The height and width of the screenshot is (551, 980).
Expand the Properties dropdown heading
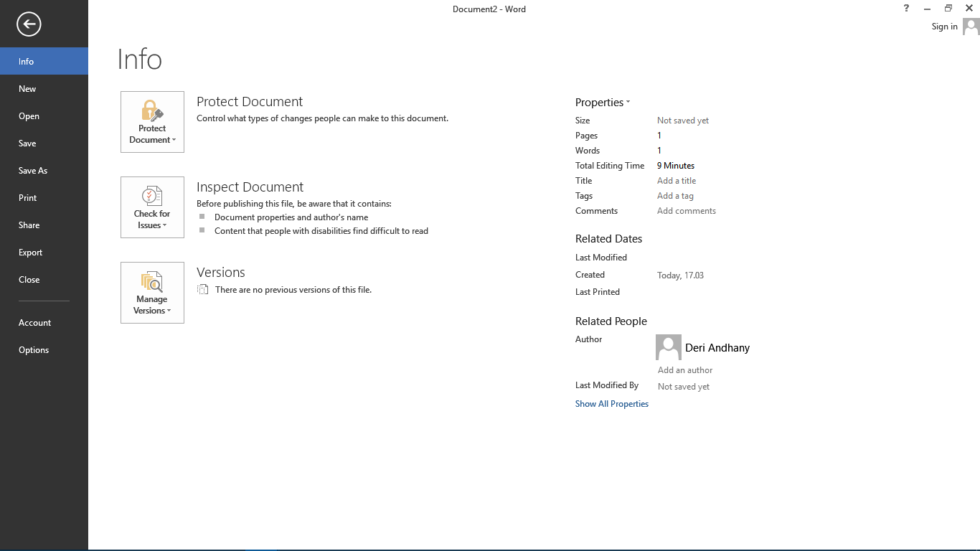(x=603, y=103)
